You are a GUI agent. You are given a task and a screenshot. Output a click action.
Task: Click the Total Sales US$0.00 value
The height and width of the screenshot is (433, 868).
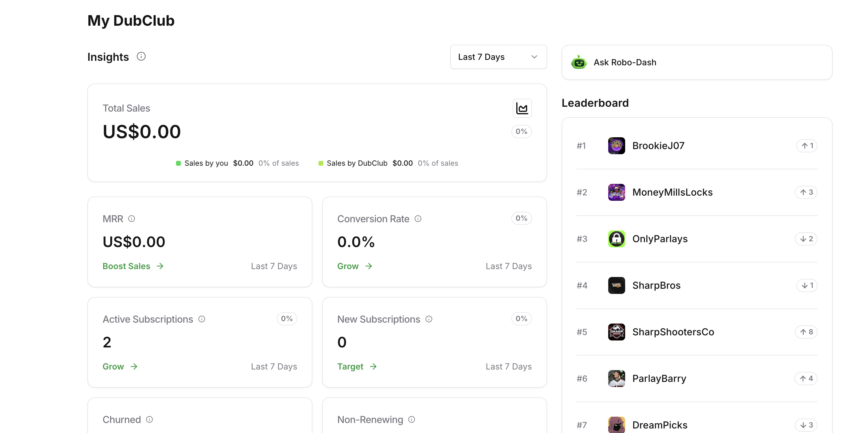tap(142, 132)
